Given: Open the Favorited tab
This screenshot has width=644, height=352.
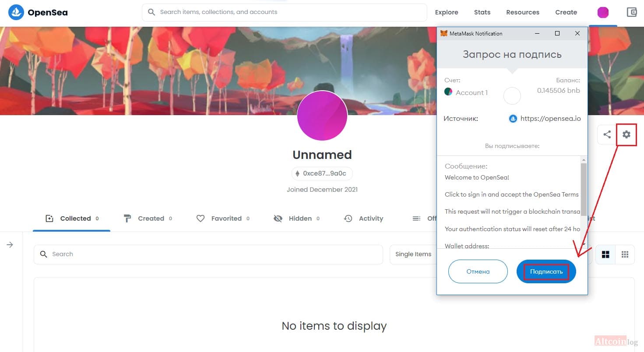Looking at the screenshot, I should pyautogui.click(x=223, y=218).
